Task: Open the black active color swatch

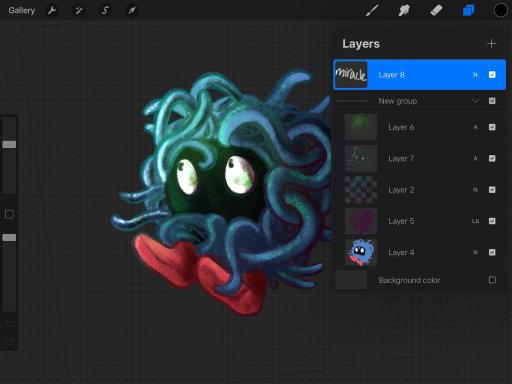Action: (500, 10)
